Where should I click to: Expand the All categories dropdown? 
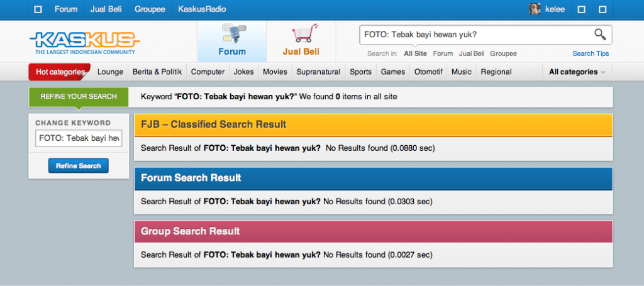tap(577, 72)
